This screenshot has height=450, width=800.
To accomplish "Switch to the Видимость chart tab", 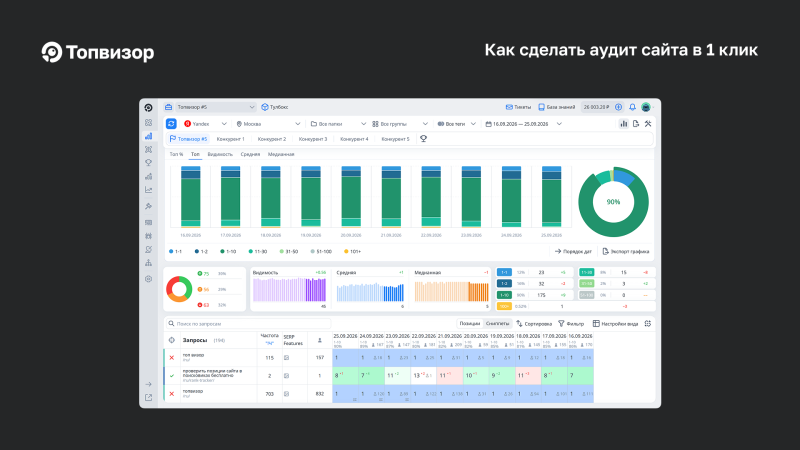I will (220, 154).
